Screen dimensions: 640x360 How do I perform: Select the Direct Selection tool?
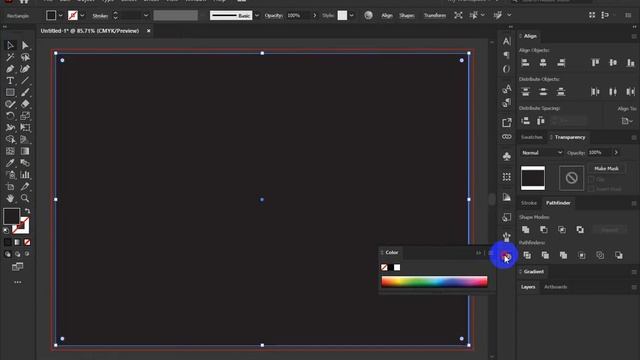coord(25,45)
